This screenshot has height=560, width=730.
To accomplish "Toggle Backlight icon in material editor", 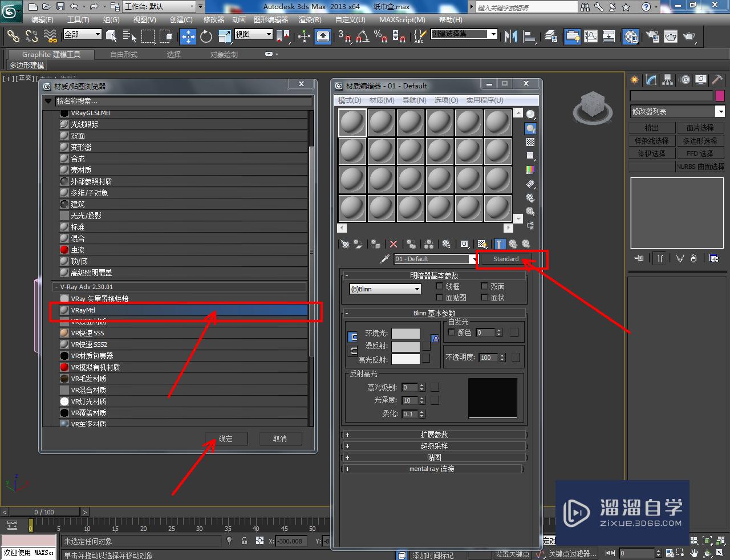I will pos(530,128).
